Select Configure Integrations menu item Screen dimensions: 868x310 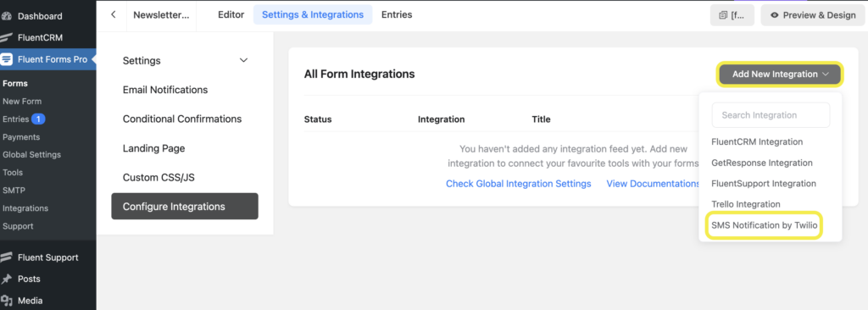pyautogui.click(x=185, y=207)
